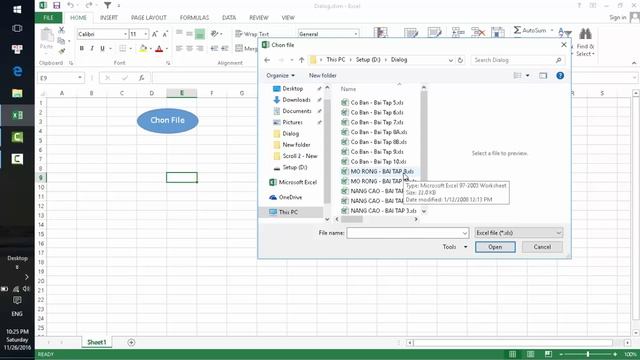Switch to Page Break Preview in status bar
Image resolution: width=640 pixels, height=360 pixels.
pyautogui.click(x=548, y=354)
